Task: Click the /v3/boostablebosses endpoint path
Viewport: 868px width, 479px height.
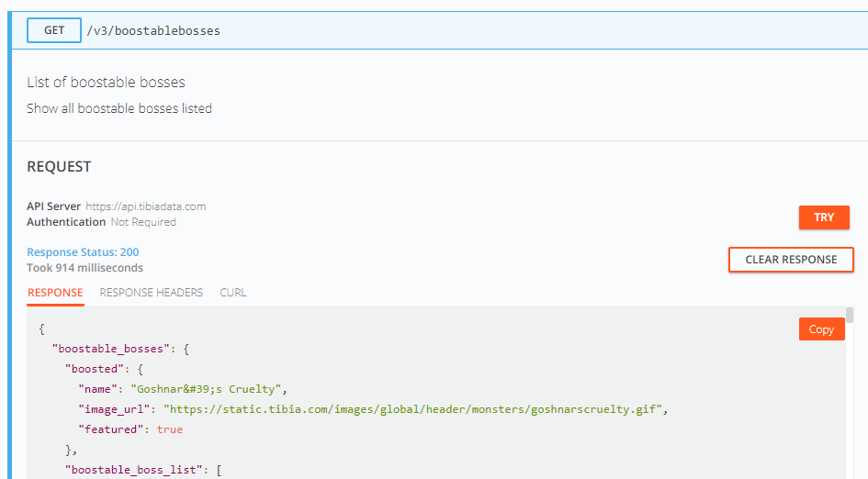Action: (153, 31)
